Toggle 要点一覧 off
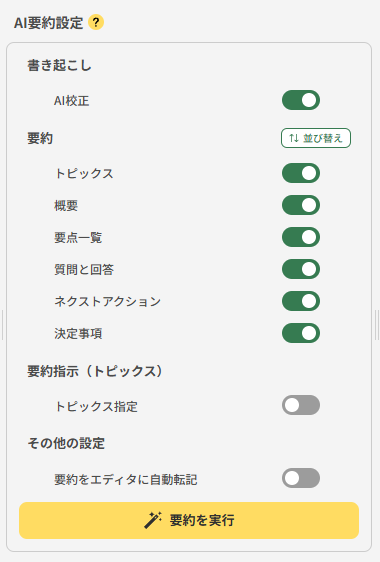This screenshot has height=562, width=380. coord(301,237)
